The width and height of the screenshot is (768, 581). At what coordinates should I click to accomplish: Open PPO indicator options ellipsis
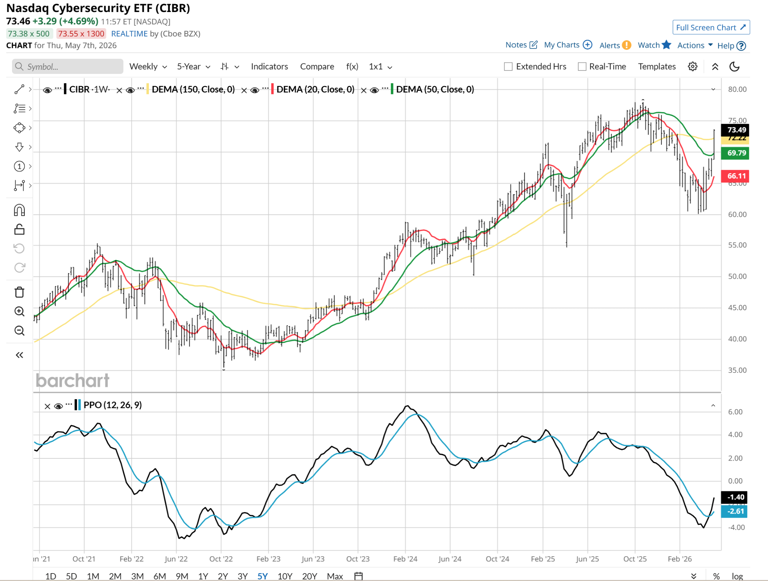[x=69, y=404]
